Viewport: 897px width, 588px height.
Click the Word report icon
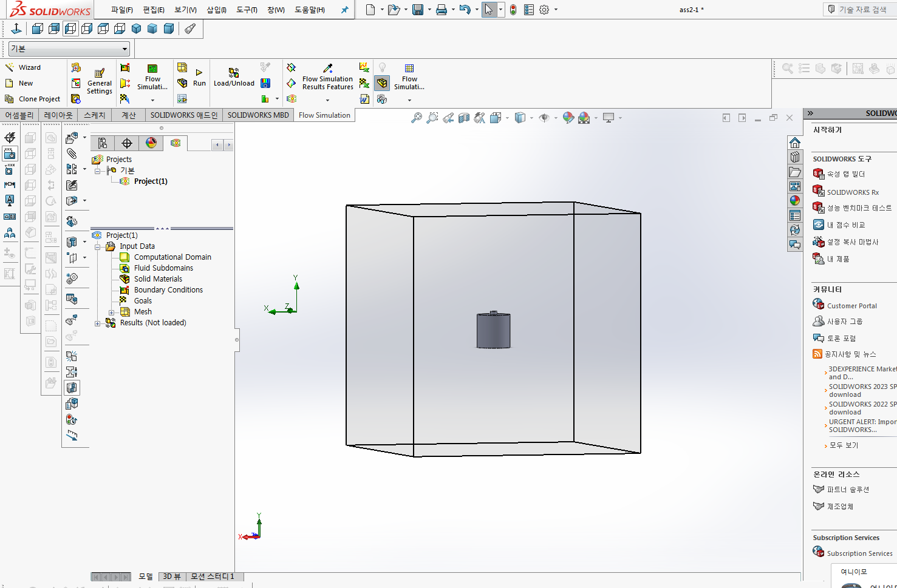tap(364, 99)
